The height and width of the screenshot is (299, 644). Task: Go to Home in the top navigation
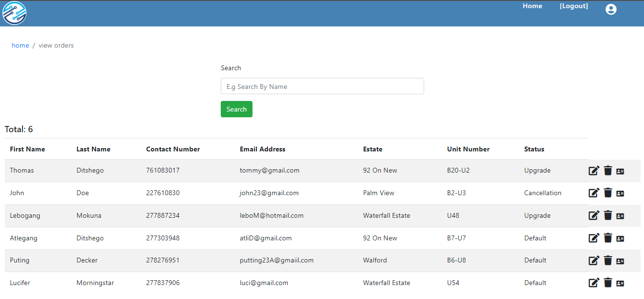[532, 6]
